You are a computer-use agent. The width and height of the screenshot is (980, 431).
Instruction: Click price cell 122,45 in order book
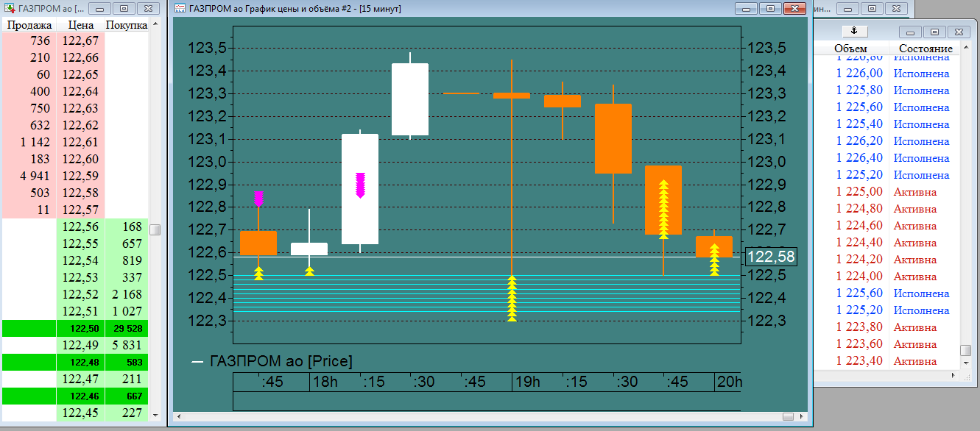pos(80,413)
